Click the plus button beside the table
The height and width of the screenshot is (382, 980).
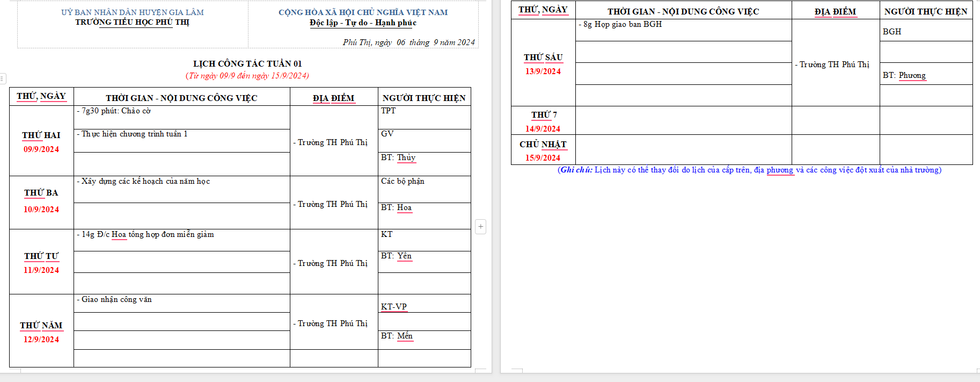pyautogui.click(x=480, y=227)
